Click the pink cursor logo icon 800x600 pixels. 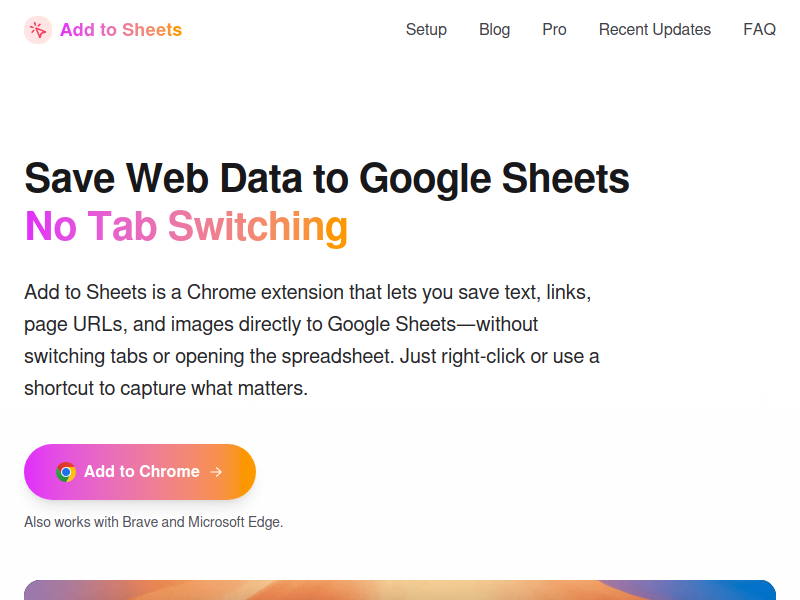pos(38,30)
